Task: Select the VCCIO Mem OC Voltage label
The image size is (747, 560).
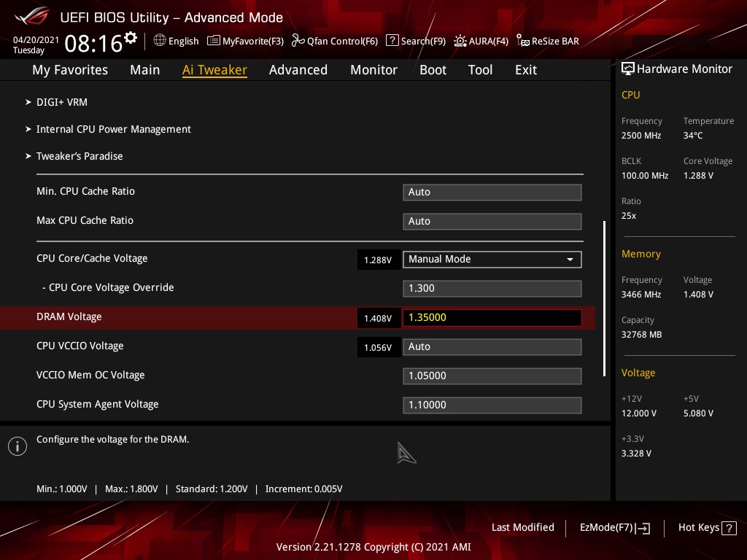Action: click(90, 375)
